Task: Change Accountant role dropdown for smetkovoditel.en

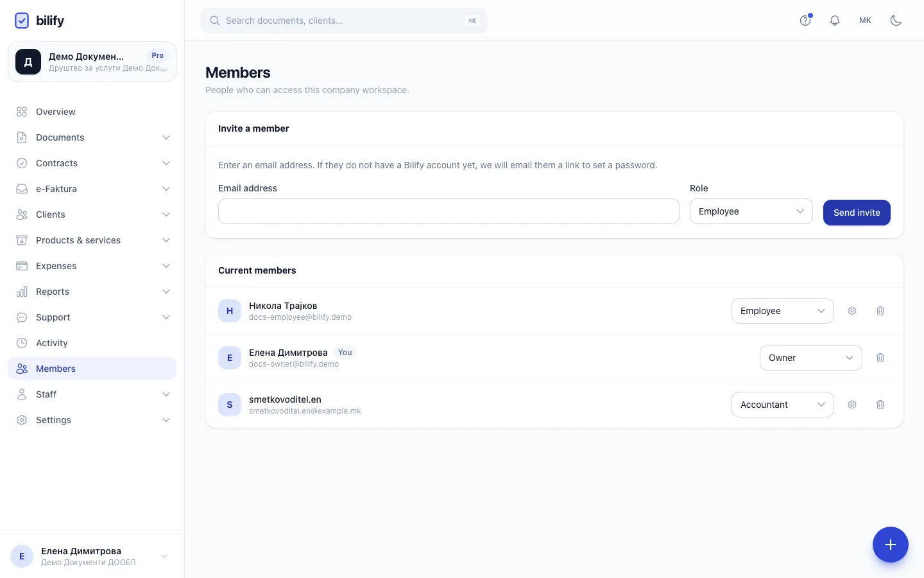Action: (783, 405)
